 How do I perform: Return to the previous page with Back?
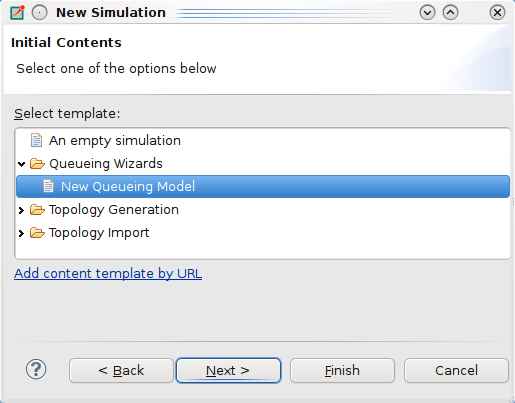click(x=121, y=370)
